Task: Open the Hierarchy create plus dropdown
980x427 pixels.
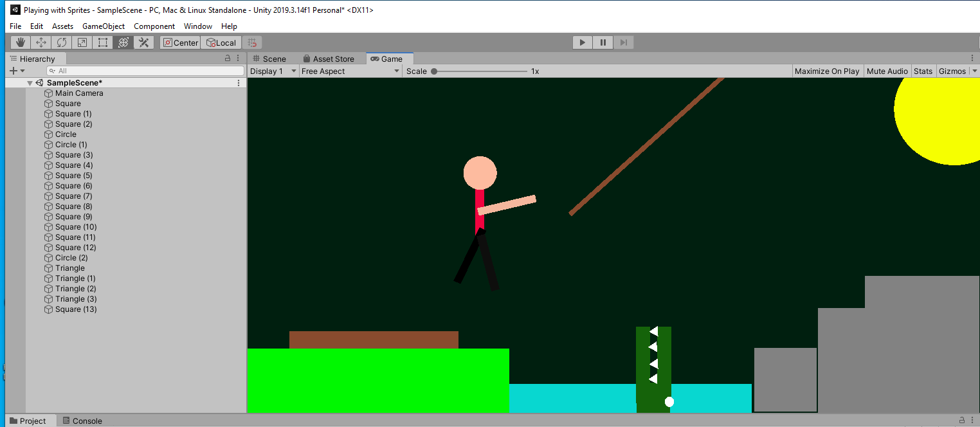Action: coord(17,71)
